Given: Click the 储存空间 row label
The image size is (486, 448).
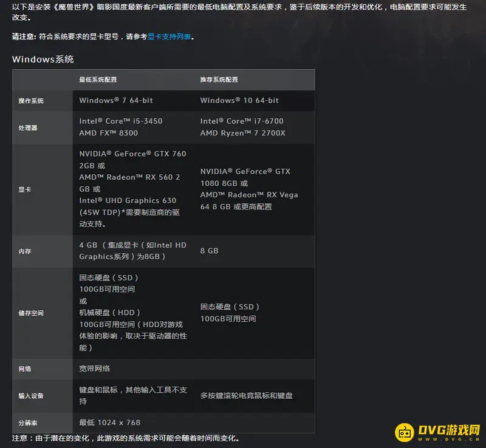Looking at the screenshot, I should [x=31, y=313].
